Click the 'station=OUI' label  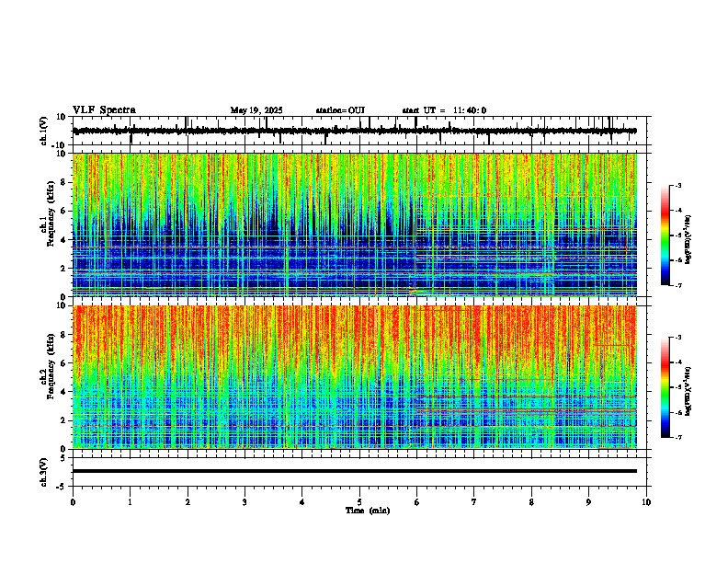(x=340, y=110)
